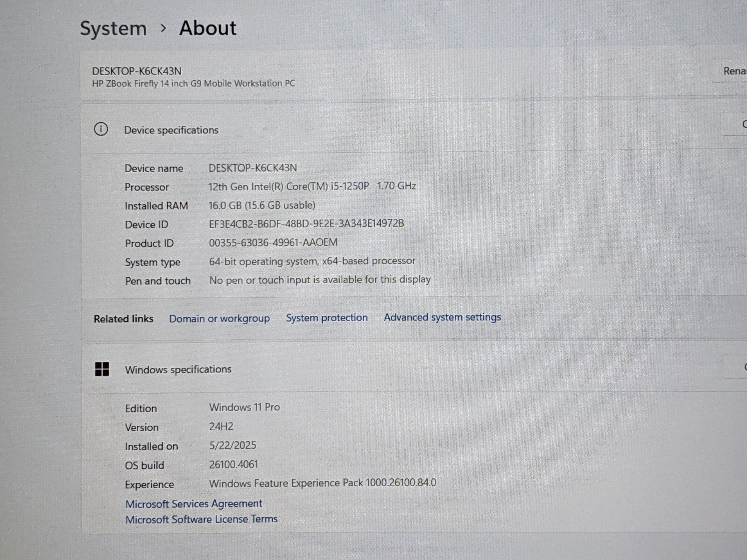Image resolution: width=747 pixels, height=560 pixels.
Task: Click the breadcrumb chevron after System
Action: [163, 28]
